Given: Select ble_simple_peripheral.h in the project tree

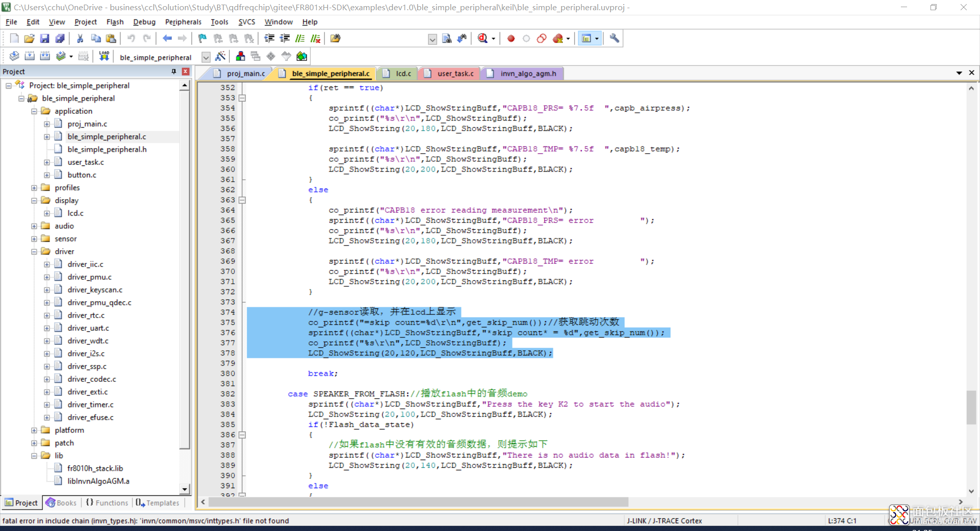Looking at the screenshot, I should click(x=107, y=150).
